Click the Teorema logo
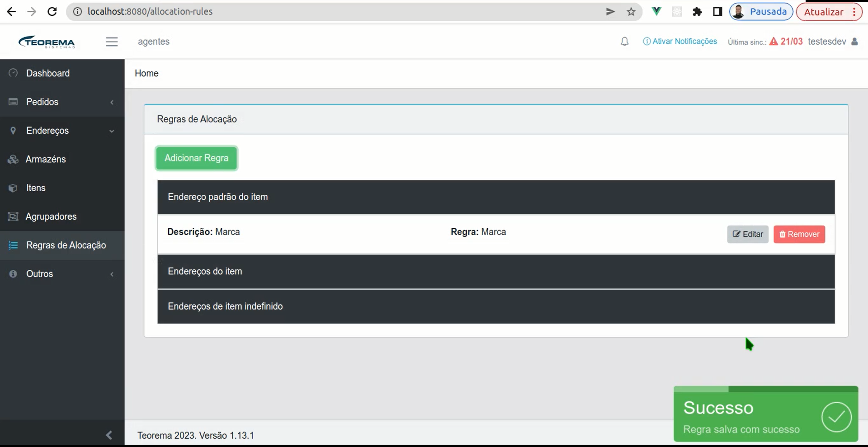Viewport: 868px width, 447px height. tap(47, 42)
